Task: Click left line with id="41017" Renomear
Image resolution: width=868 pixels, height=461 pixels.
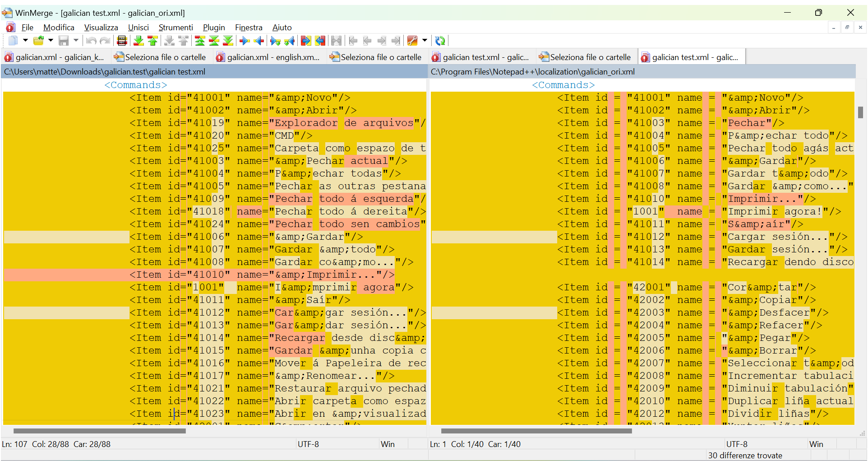Action: pyautogui.click(x=215, y=376)
